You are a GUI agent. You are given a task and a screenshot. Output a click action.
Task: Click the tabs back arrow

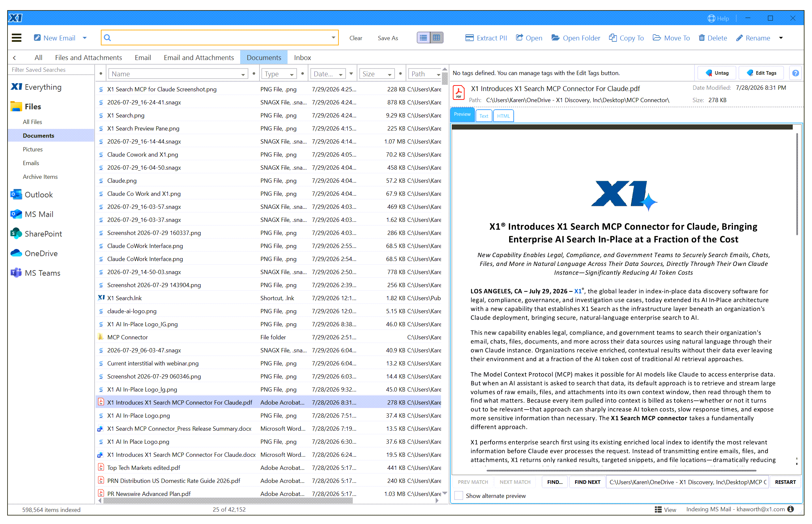tap(14, 58)
